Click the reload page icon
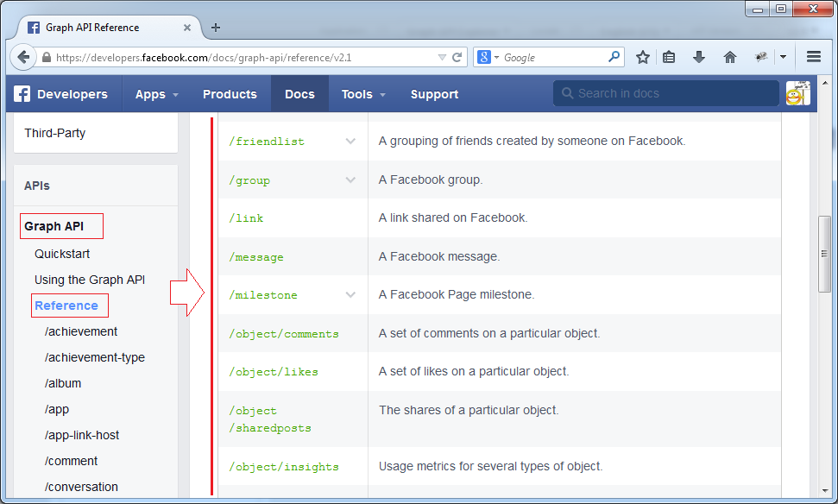This screenshot has height=504, width=838. pos(457,57)
